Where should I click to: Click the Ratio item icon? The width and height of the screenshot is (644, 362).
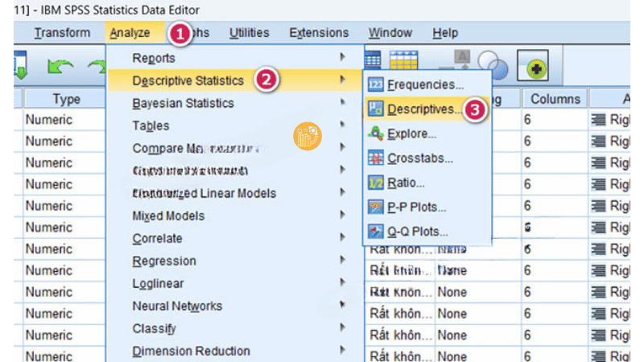375,183
